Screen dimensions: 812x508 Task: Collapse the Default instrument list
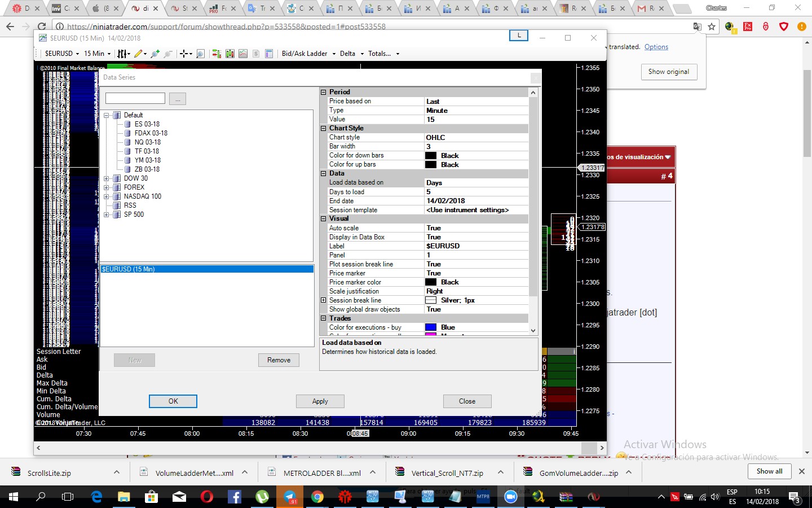coord(106,115)
